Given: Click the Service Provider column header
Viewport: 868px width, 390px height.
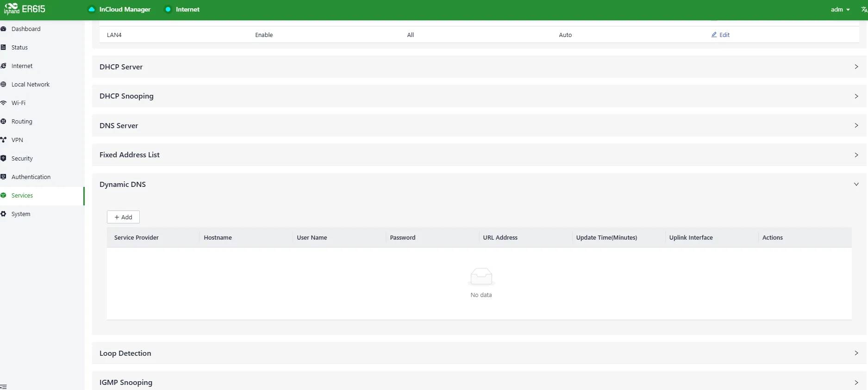Looking at the screenshot, I should pos(136,237).
